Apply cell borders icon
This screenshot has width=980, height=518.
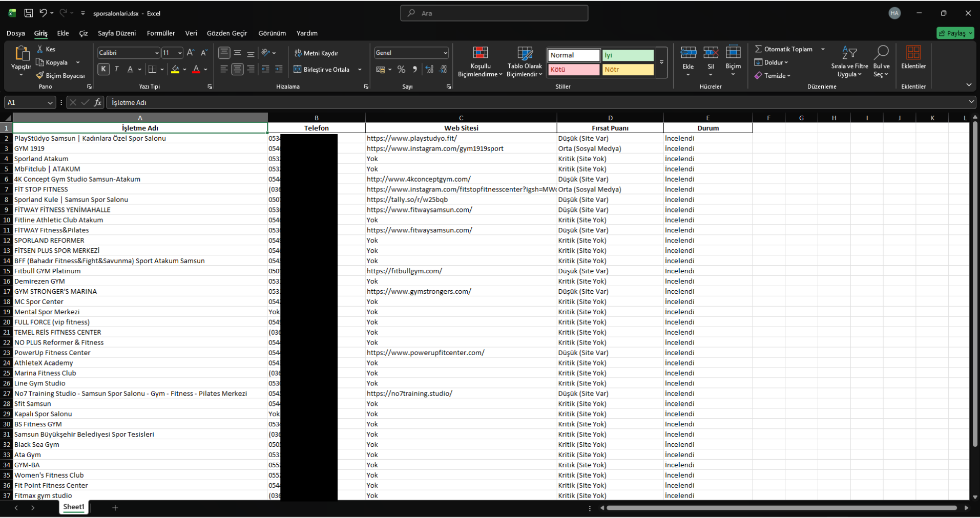tap(153, 69)
